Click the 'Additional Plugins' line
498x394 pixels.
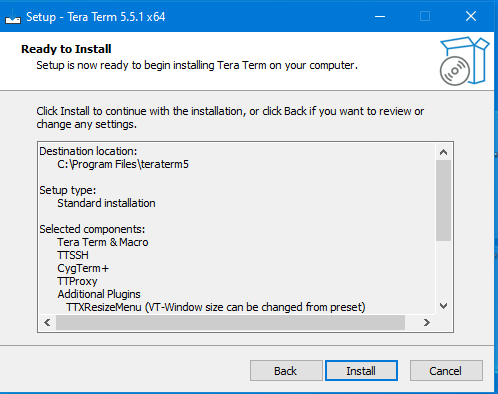coord(99,294)
